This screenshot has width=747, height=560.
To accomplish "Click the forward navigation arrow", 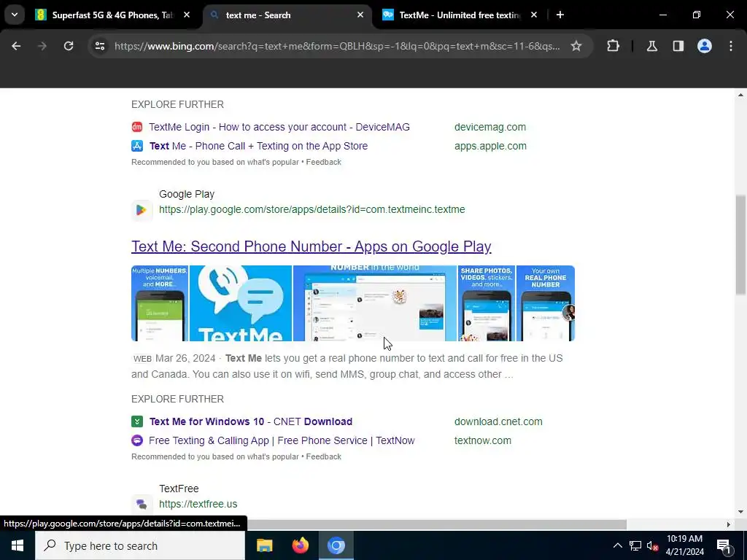I will 42,46.
